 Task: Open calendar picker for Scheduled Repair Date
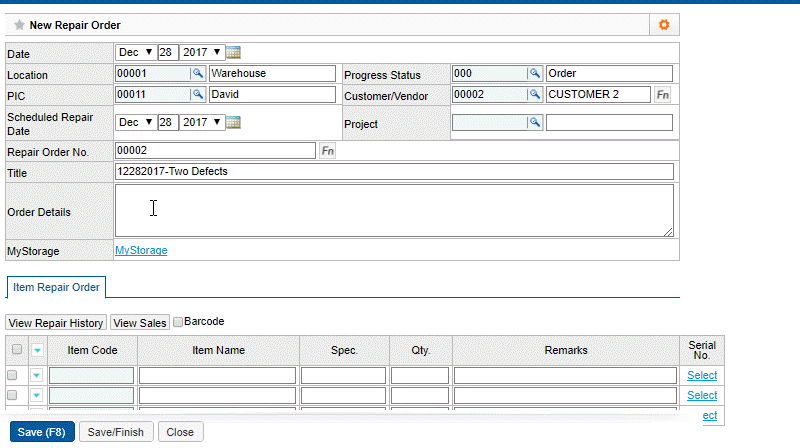pos(234,122)
